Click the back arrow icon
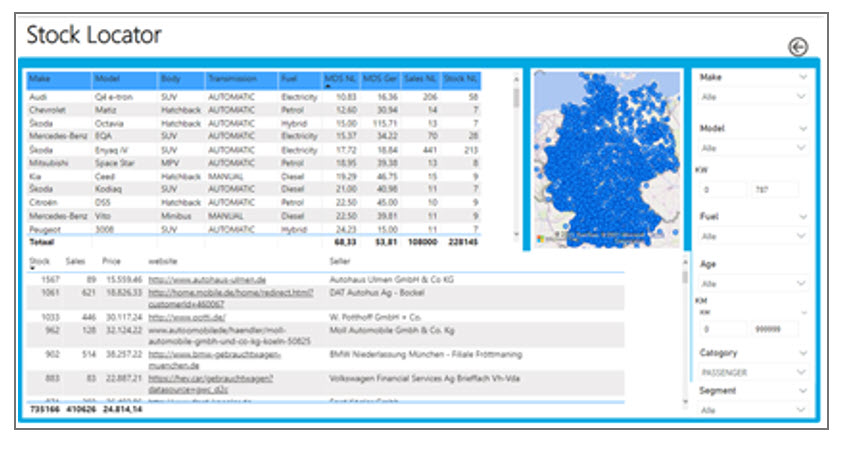Image resolution: width=842 pixels, height=450 pixels. (x=797, y=46)
